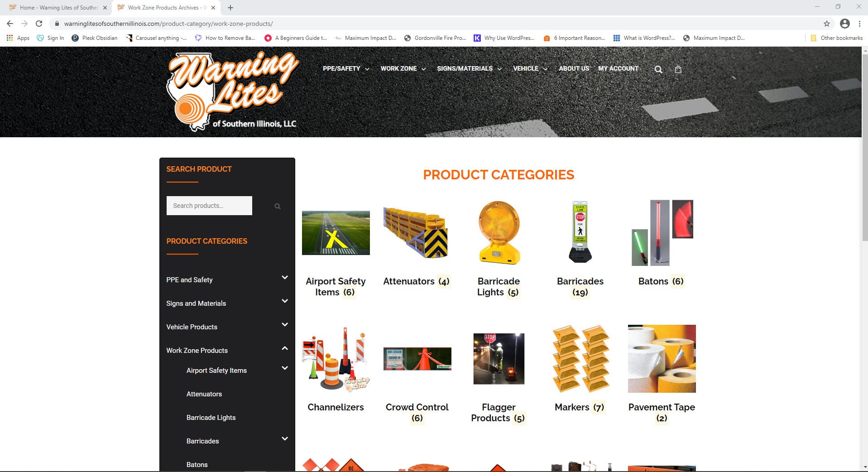
Task: Click the Warning Lites logo
Action: click(232, 92)
